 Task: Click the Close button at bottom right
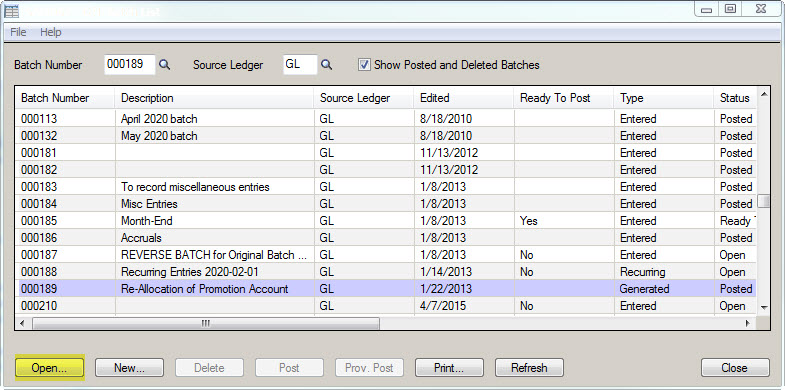pyautogui.click(x=735, y=368)
